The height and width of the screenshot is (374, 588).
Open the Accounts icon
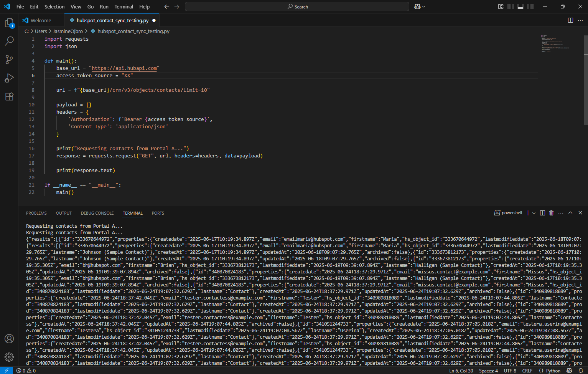click(x=9, y=339)
